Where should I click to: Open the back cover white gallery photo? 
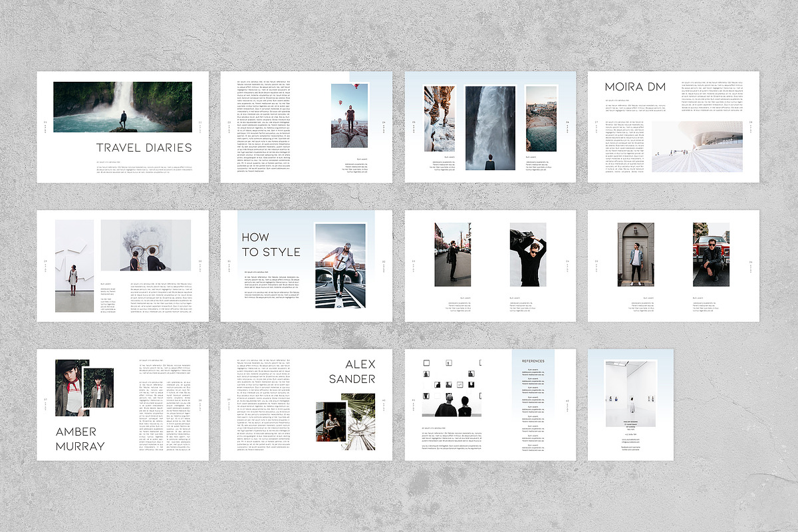point(630,394)
